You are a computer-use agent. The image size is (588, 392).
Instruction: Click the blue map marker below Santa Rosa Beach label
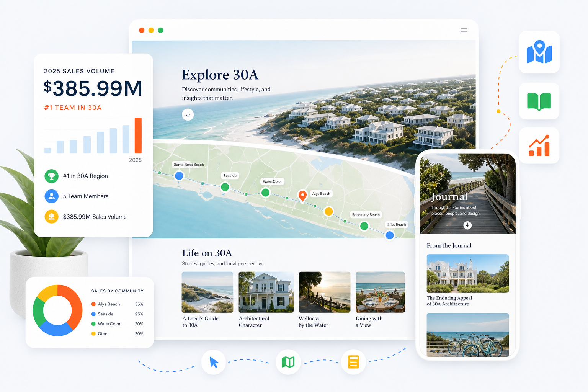tap(179, 176)
